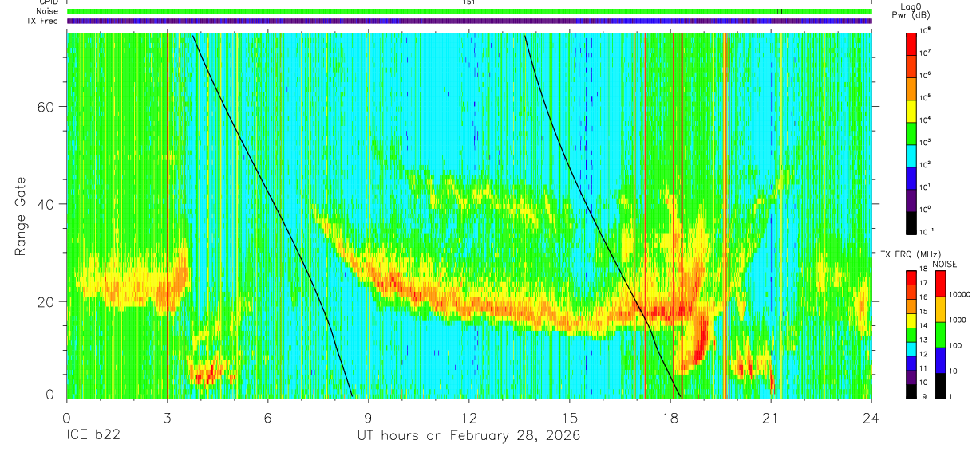This screenshot has width=980, height=452.
Task: Click the green segment of the NOISE colorbar
Action: coord(941,334)
